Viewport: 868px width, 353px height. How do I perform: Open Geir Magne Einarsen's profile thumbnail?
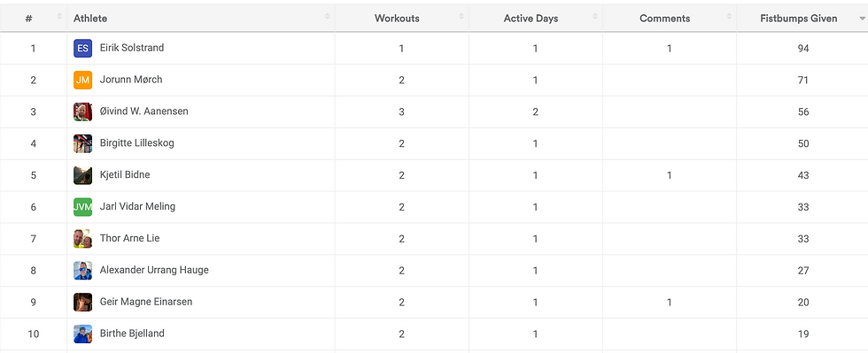82,302
